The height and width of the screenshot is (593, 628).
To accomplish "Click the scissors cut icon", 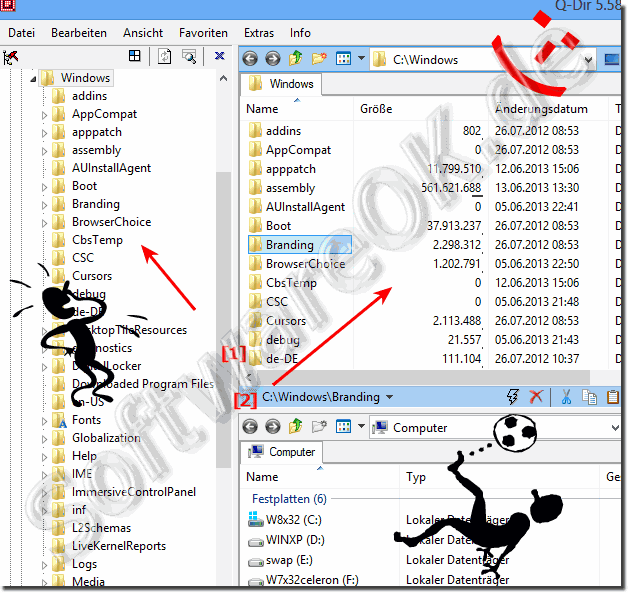I will click(566, 397).
